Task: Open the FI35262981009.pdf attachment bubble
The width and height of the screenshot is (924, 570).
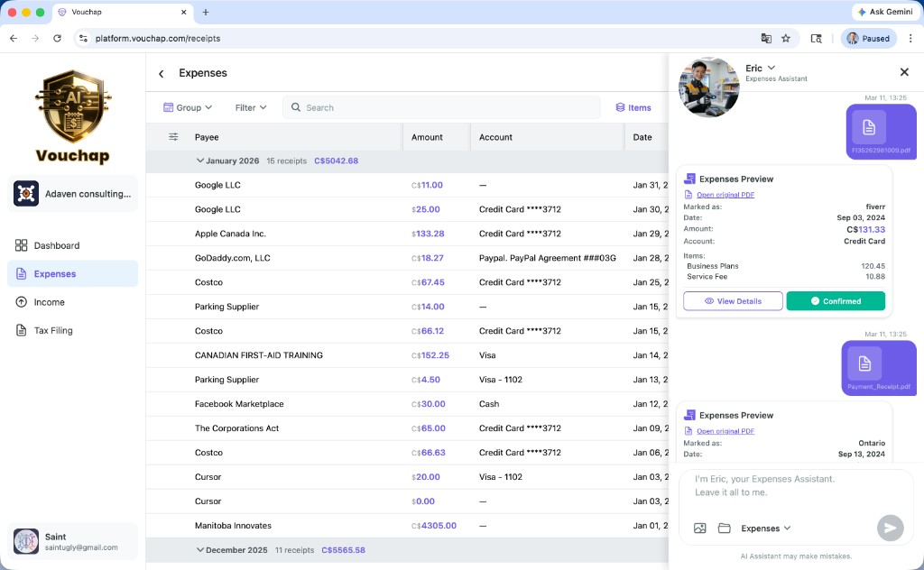Action: point(881,132)
